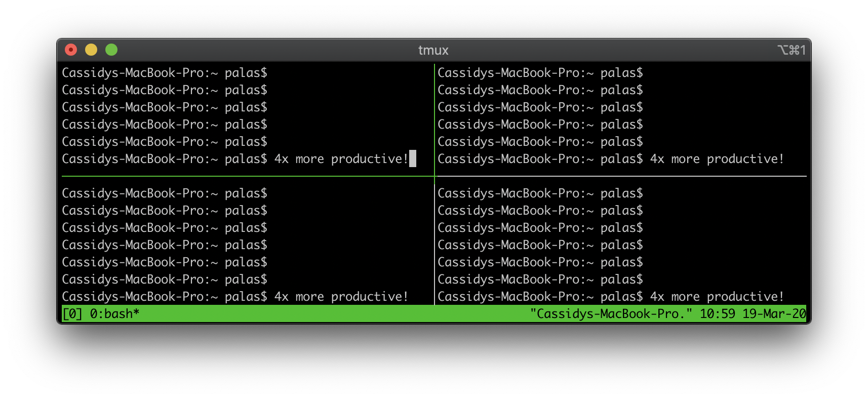868x399 pixels.
Task: Minimize the tmux window with yellow button
Action: 91,50
